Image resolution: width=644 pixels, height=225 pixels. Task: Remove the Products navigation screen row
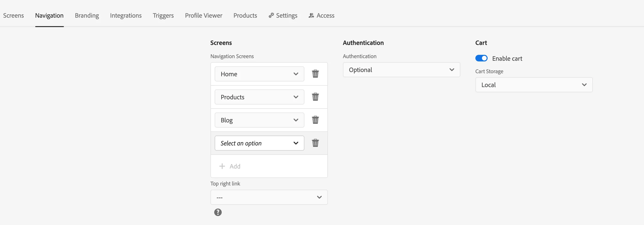(x=315, y=97)
